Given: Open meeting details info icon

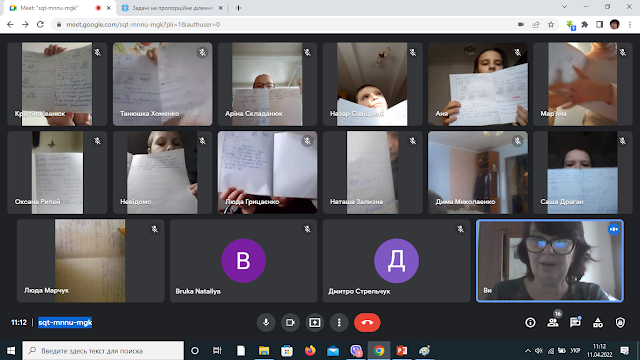Looking at the screenshot, I should pyautogui.click(x=530, y=323).
